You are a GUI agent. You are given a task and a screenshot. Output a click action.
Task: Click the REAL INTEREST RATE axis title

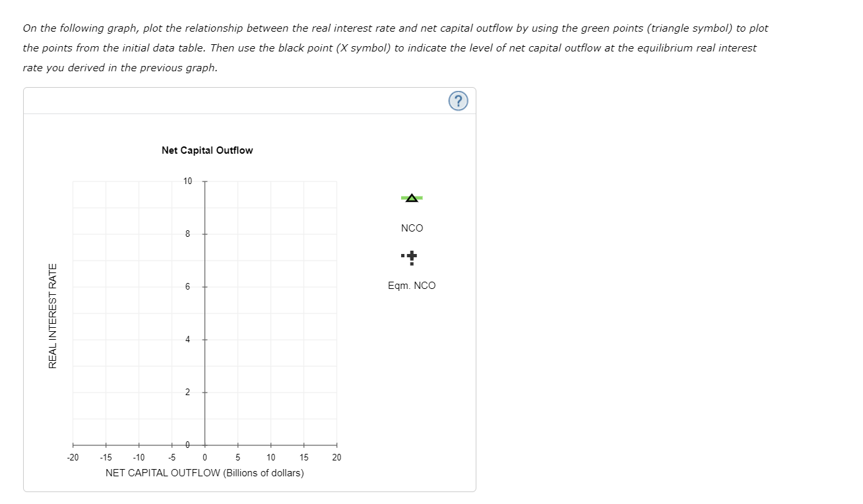53,315
